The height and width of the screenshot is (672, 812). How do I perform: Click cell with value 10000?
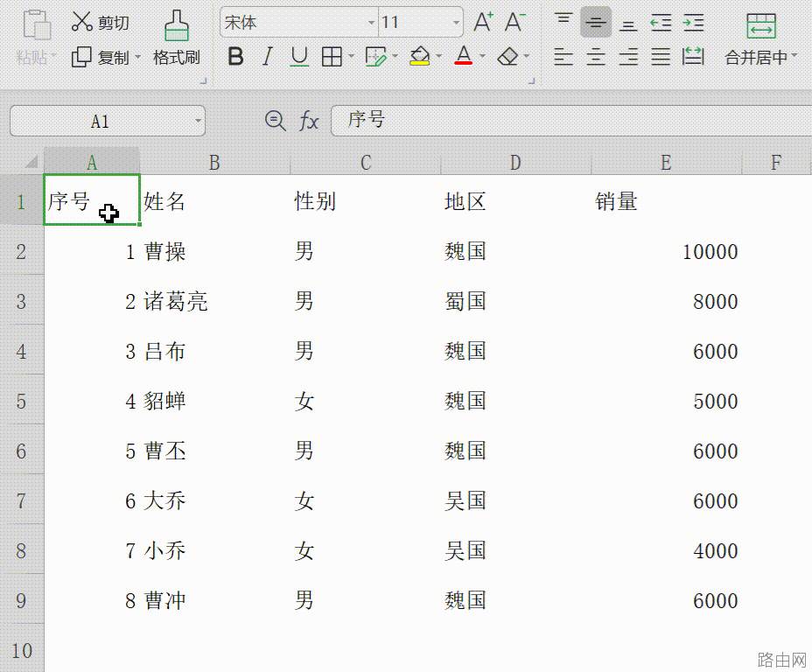click(667, 251)
